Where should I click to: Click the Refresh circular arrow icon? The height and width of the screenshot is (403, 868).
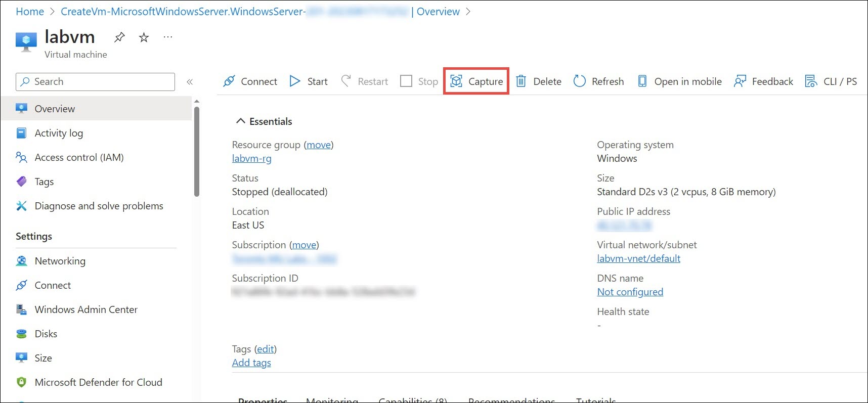[580, 81]
